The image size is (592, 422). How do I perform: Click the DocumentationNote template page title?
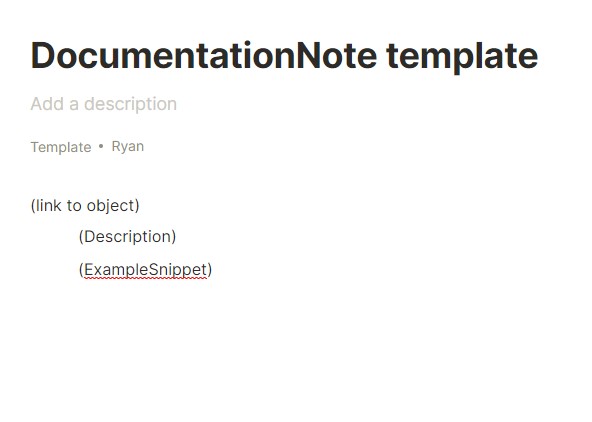point(284,56)
